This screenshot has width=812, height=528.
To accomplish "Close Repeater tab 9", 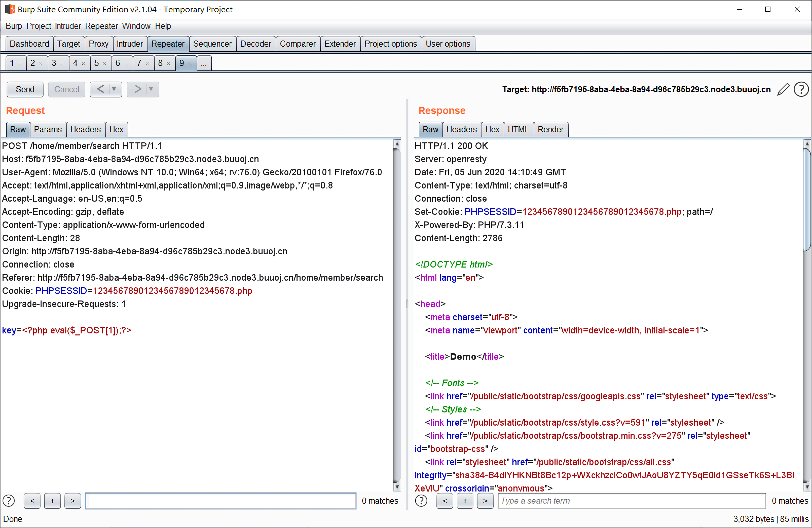I will tap(190, 63).
